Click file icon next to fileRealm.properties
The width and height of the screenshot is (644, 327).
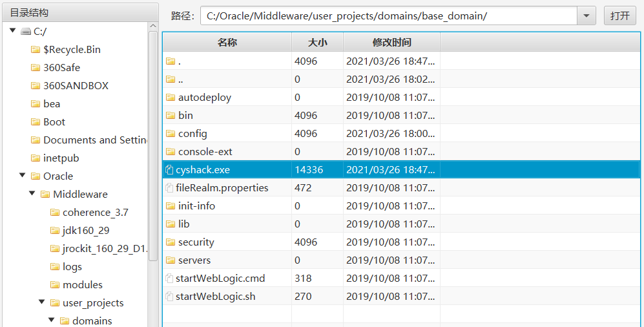[169, 188]
